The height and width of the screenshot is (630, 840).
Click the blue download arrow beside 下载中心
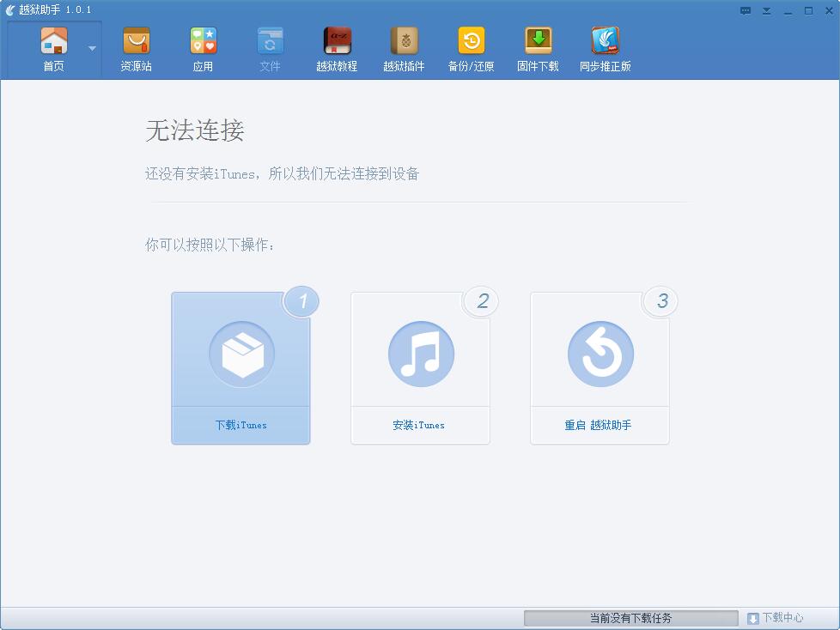752,618
